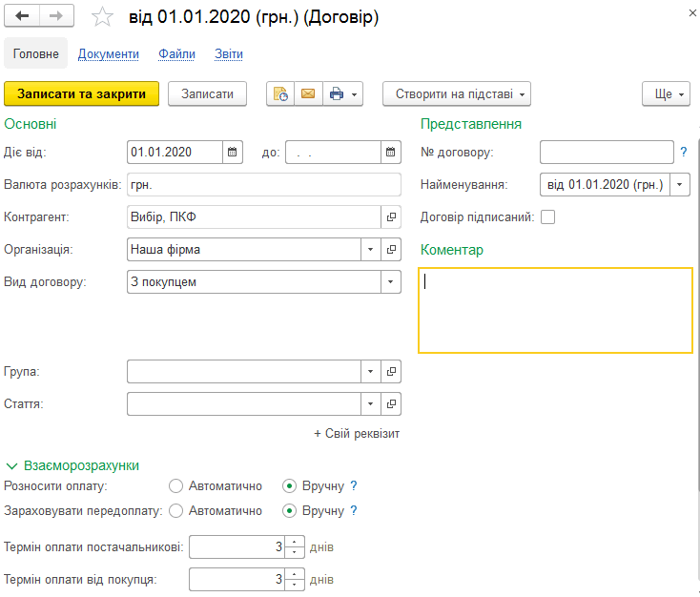This screenshot has width=700, height=597.
Task: Click the Контрагент field 'Вибір, ПКФ'
Action: tap(254, 217)
